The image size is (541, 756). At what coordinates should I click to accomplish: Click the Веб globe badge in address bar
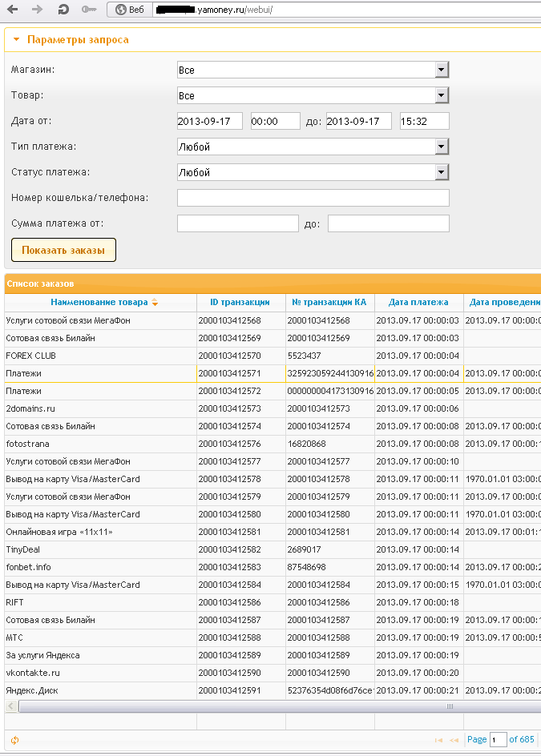[130, 10]
